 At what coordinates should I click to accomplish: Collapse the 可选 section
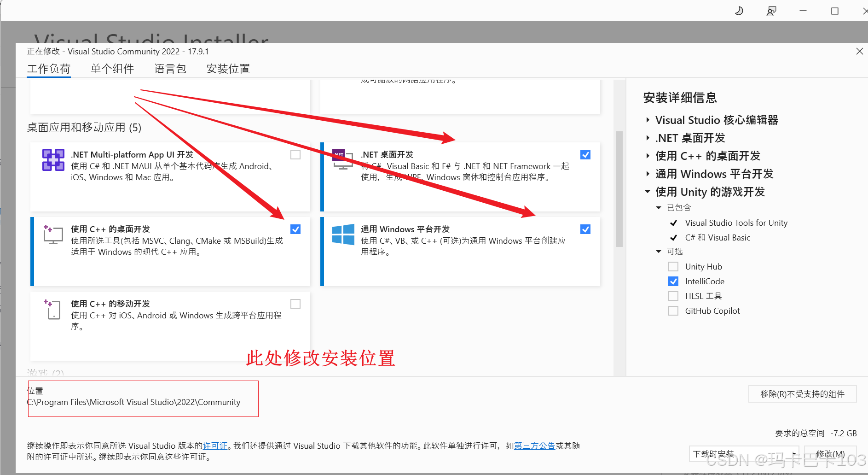click(x=659, y=252)
